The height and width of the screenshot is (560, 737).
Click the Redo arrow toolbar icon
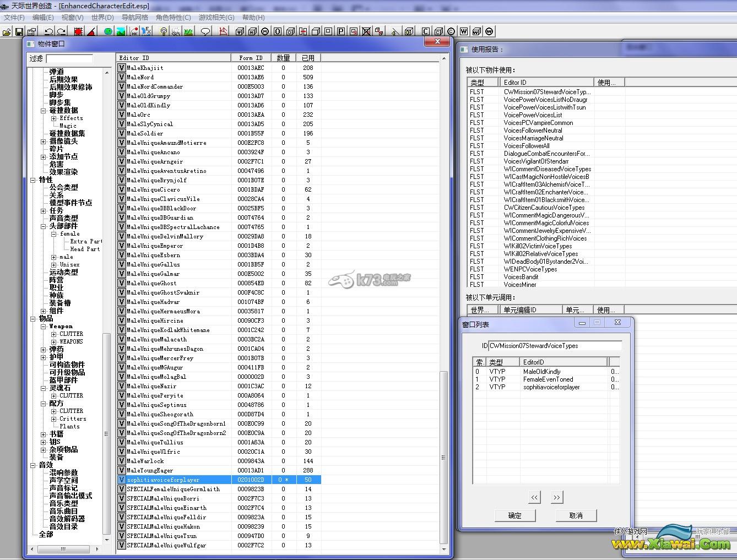pyautogui.click(x=61, y=31)
